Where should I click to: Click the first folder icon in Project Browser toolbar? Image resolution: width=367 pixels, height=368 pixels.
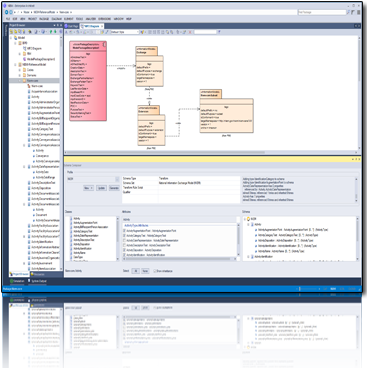[11, 32]
